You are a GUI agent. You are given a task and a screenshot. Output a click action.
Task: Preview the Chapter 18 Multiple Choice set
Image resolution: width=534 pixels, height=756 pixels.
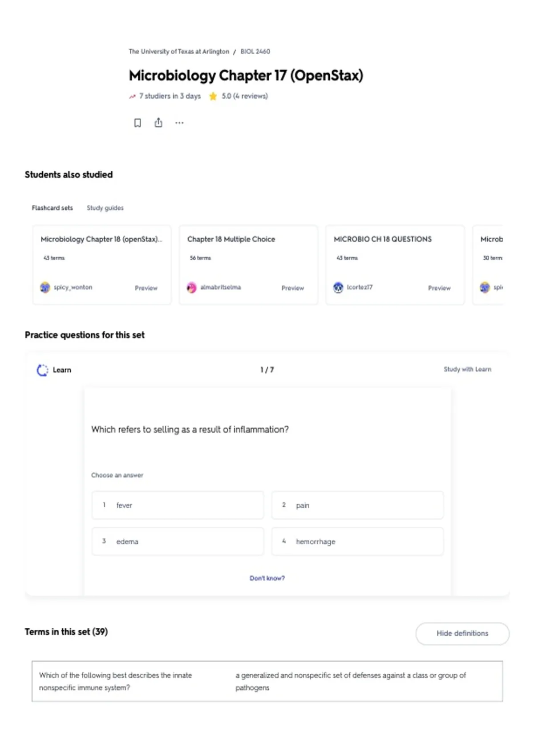click(292, 288)
